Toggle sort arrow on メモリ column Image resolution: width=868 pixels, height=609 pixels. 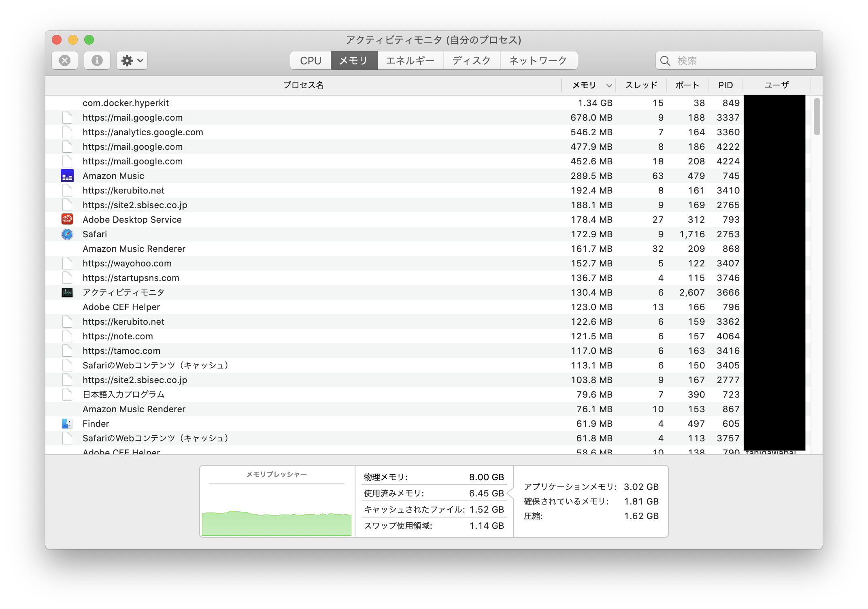609,85
